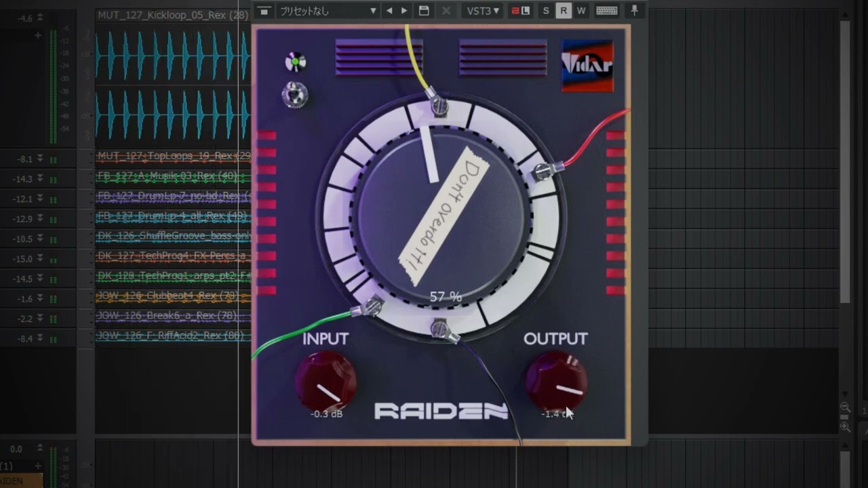Click the level meter of the -14.3 track
The image size is (868, 488).
tap(53, 180)
